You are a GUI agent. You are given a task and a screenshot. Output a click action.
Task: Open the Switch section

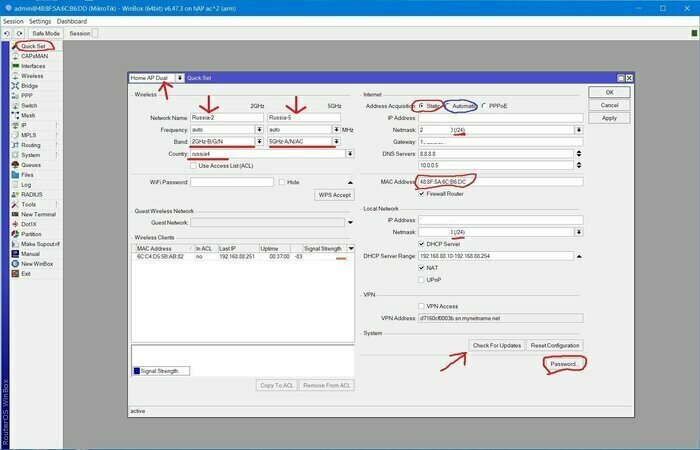pos(29,105)
